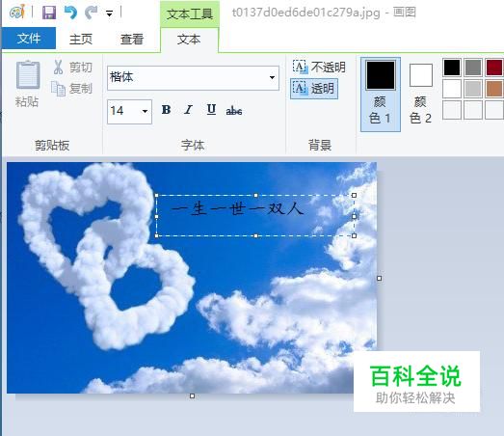Switch to the 查看 tab
504x436 pixels.
(132, 39)
